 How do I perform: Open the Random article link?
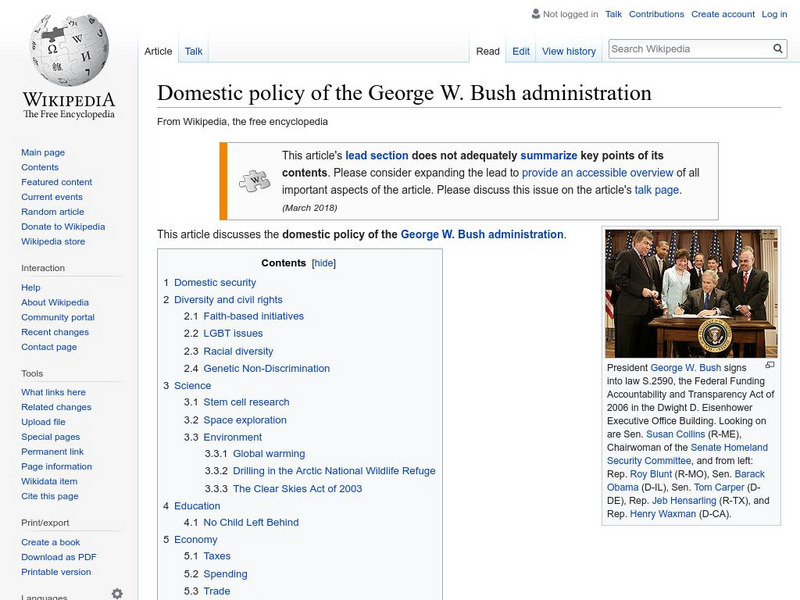pos(53,211)
